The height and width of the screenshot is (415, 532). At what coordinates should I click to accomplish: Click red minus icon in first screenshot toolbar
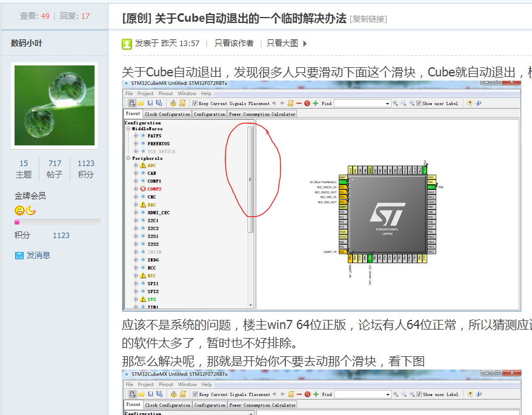click(299, 103)
